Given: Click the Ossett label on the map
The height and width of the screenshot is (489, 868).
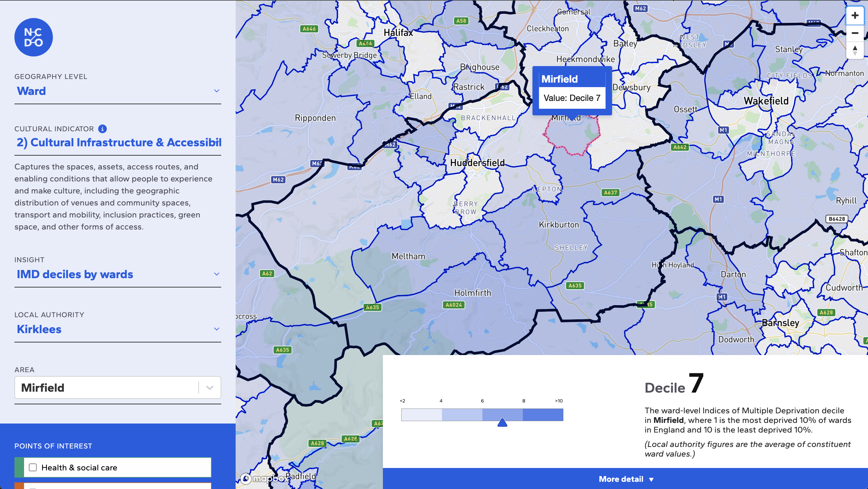Looking at the screenshot, I should (685, 109).
